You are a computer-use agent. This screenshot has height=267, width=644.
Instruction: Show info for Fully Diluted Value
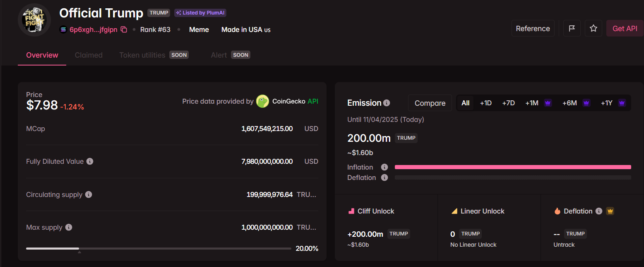(90, 161)
